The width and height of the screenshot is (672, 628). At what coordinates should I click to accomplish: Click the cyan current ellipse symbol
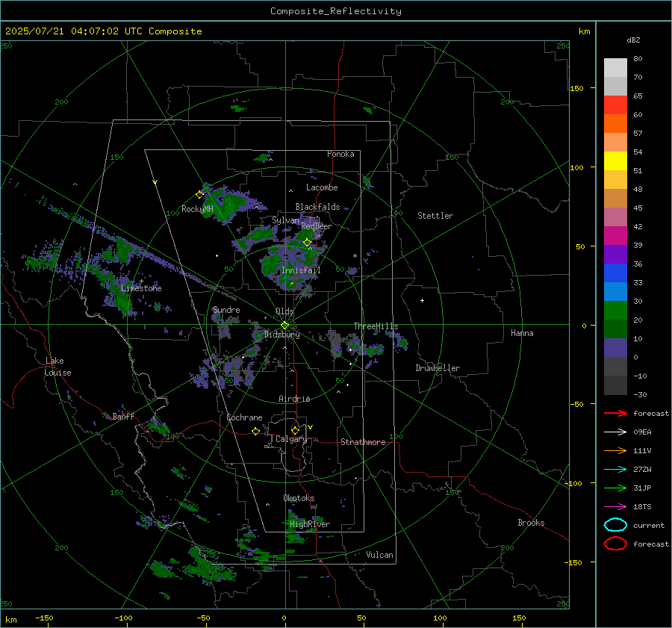pos(615,525)
